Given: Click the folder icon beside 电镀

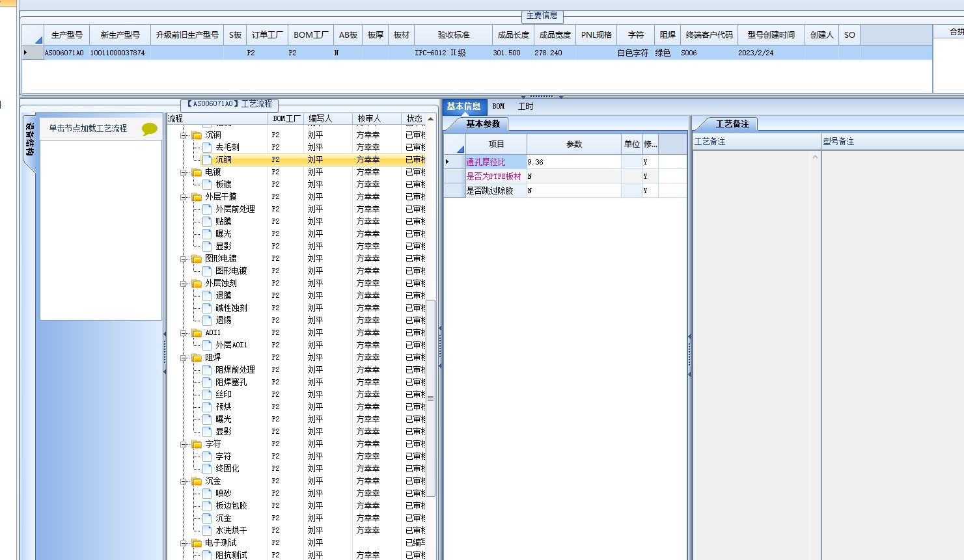Looking at the screenshot, I should (x=197, y=172).
